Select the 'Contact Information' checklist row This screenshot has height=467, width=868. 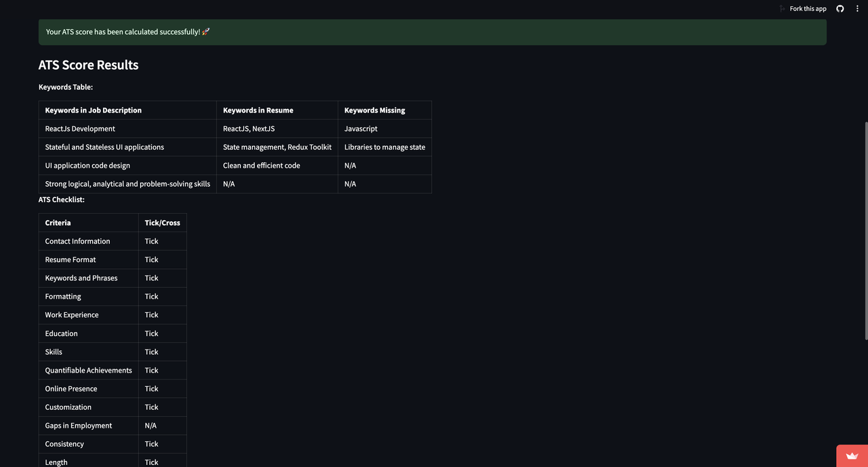pyautogui.click(x=77, y=241)
